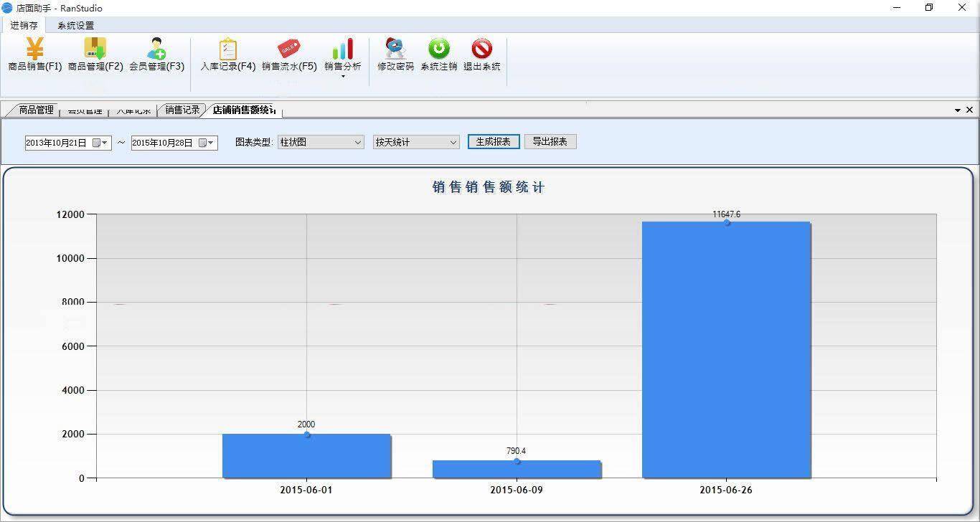
Task: Click the 2015-06-26 blue bar
Action: [x=726, y=350]
